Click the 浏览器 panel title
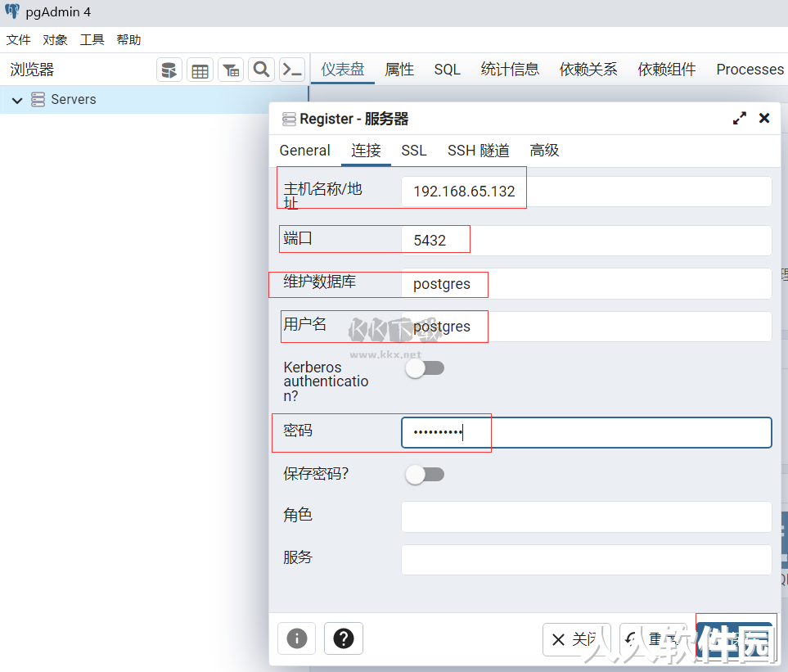This screenshot has width=788, height=672. [32, 70]
